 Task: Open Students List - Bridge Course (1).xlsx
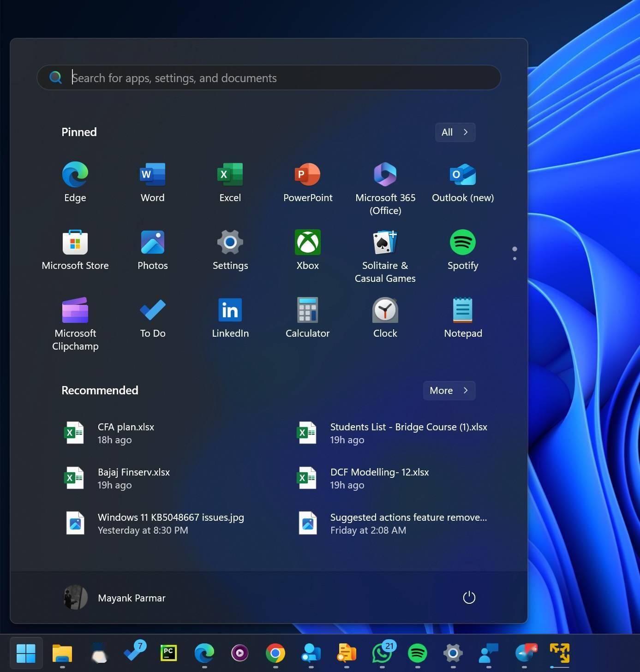pyautogui.click(x=392, y=433)
